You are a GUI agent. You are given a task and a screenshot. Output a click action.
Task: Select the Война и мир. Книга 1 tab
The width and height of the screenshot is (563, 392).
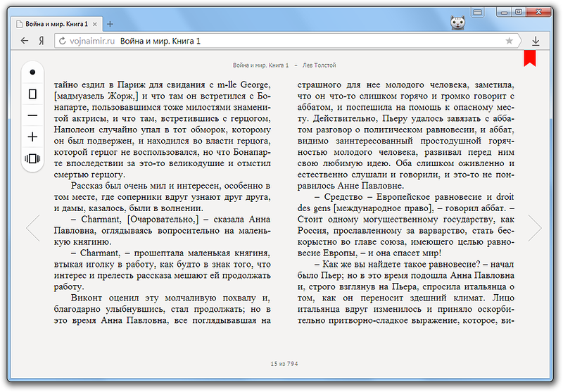(56, 24)
